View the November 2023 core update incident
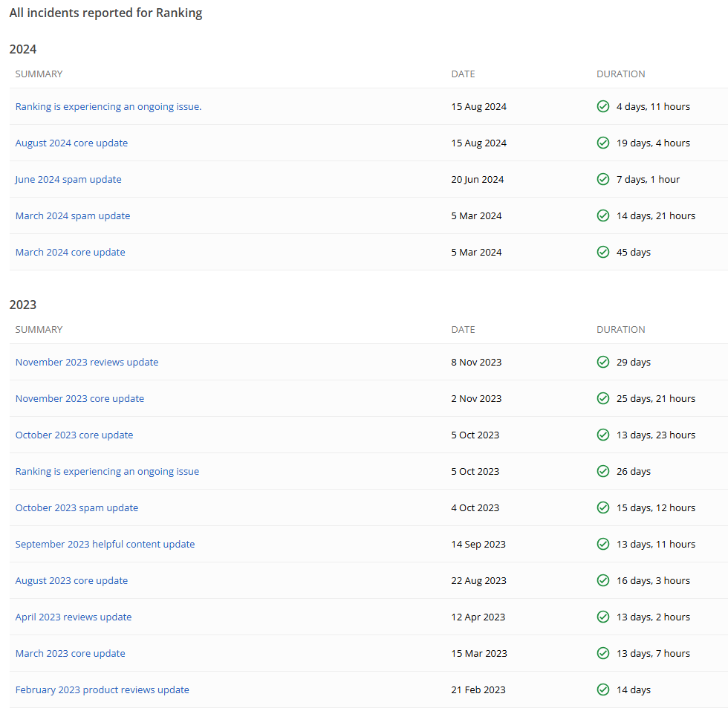This screenshot has height=714, width=728. click(x=79, y=399)
